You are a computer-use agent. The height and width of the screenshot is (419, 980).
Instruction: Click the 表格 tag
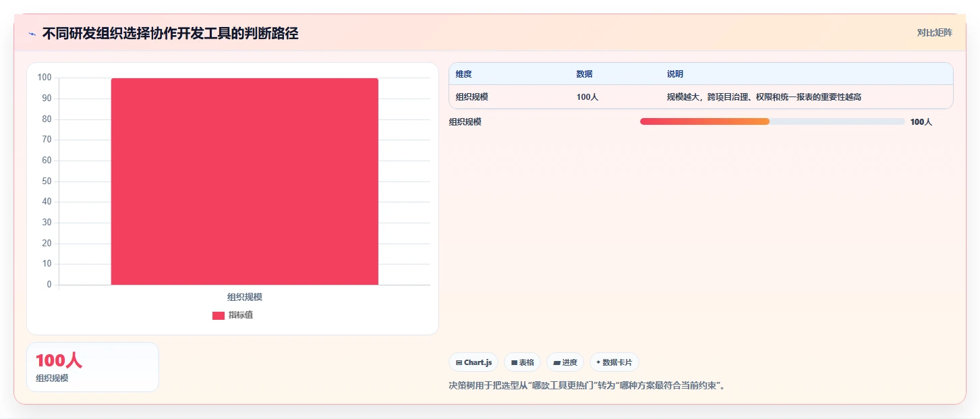(x=523, y=362)
